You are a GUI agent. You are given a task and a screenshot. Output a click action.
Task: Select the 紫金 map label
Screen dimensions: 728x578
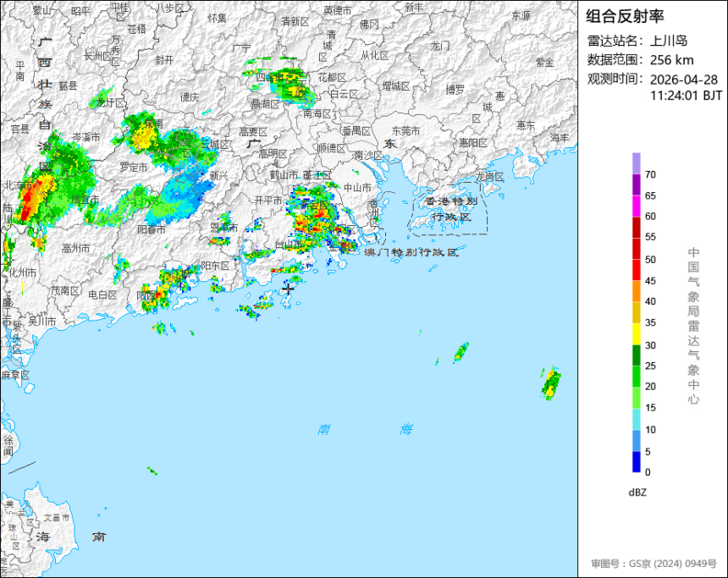pyautogui.click(x=545, y=62)
